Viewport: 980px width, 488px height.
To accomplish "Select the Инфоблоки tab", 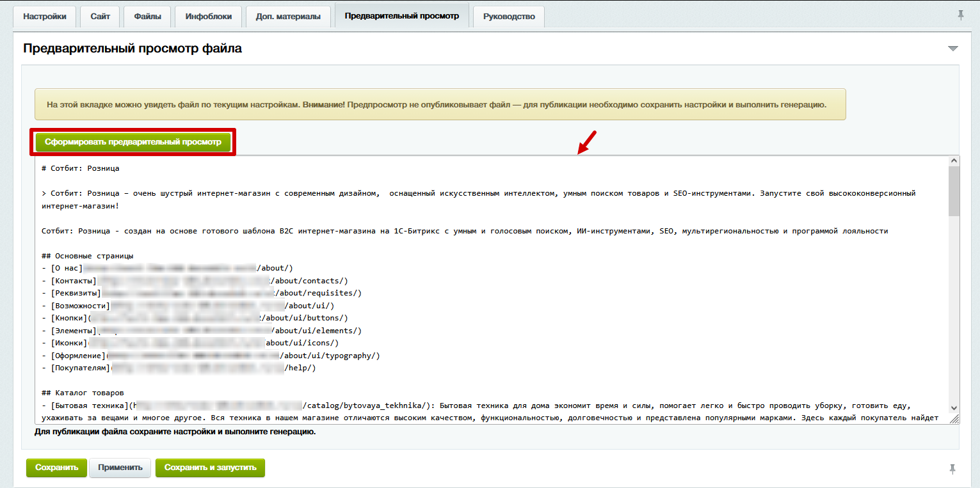I will point(208,17).
